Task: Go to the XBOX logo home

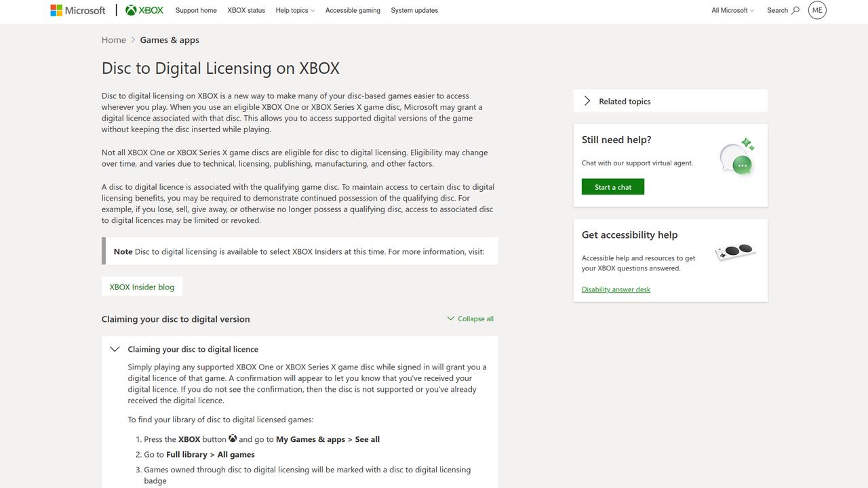Action: coord(144,10)
